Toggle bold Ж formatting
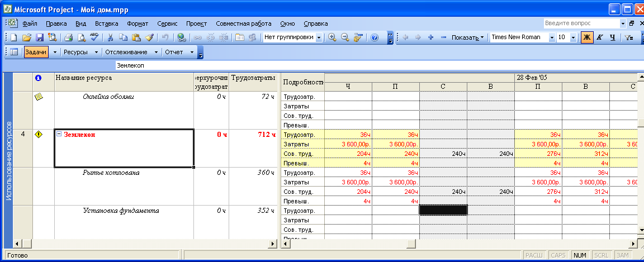This screenshot has width=644, height=262. pyautogui.click(x=587, y=37)
